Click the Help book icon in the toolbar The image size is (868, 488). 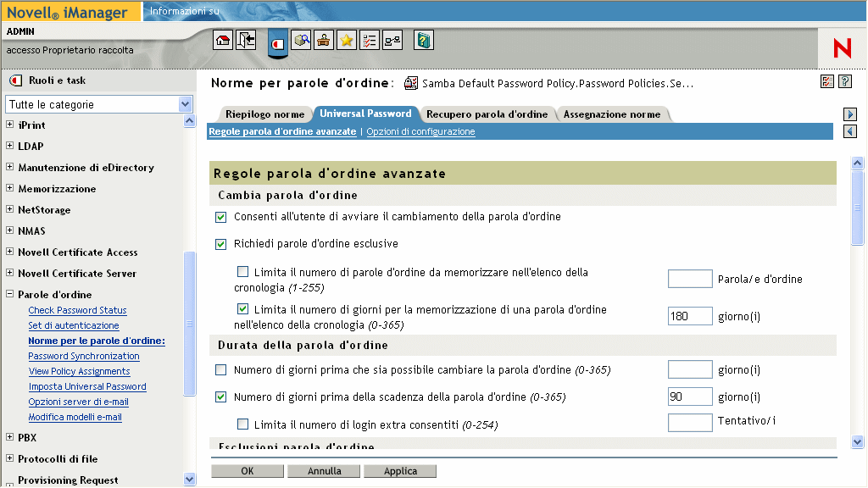coord(422,40)
